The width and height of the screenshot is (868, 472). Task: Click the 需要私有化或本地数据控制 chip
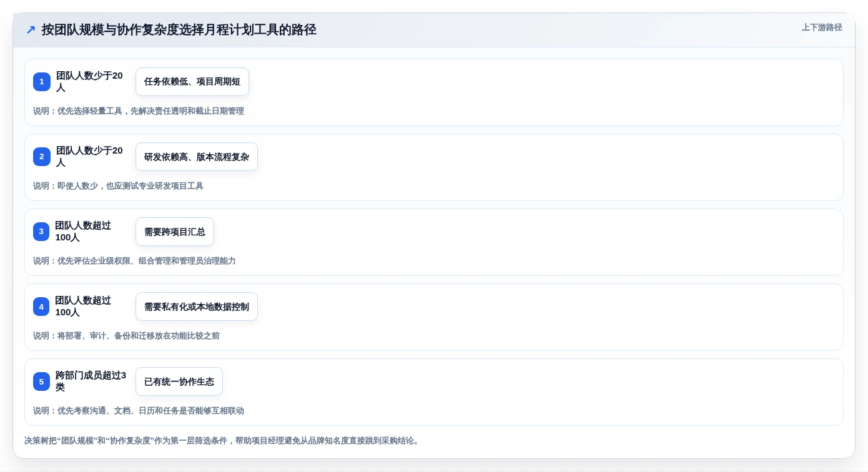[x=197, y=307]
